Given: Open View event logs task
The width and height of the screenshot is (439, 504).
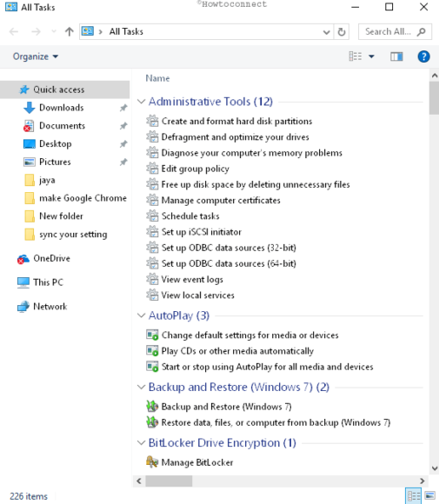Looking at the screenshot, I should point(192,279).
